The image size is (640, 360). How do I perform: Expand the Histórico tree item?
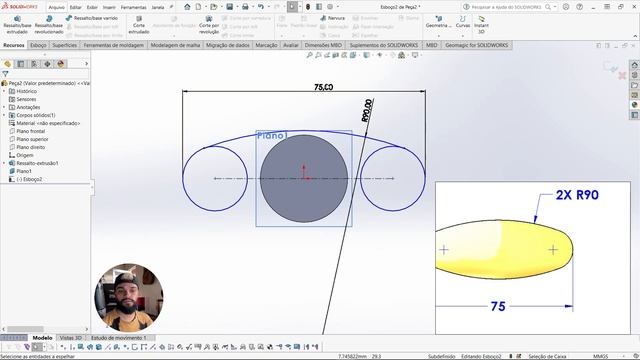coord(4,91)
